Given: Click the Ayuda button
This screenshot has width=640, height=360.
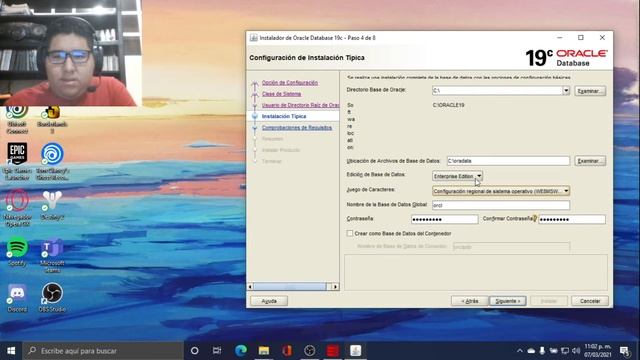Looking at the screenshot, I should pyautogui.click(x=269, y=301).
